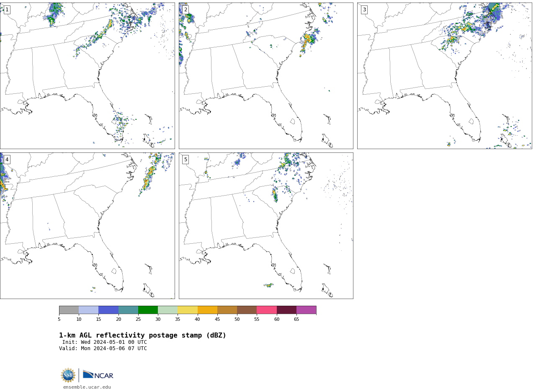Click the yellow 35-40 dBZ swatch
Viewport: 536px width, 392px height.
point(188,310)
